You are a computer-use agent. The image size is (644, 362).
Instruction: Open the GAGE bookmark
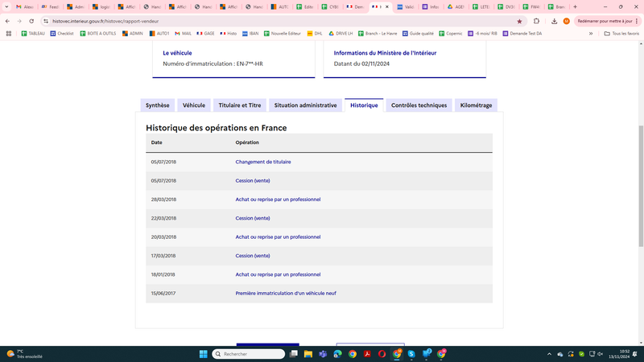pyautogui.click(x=206, y=34)
